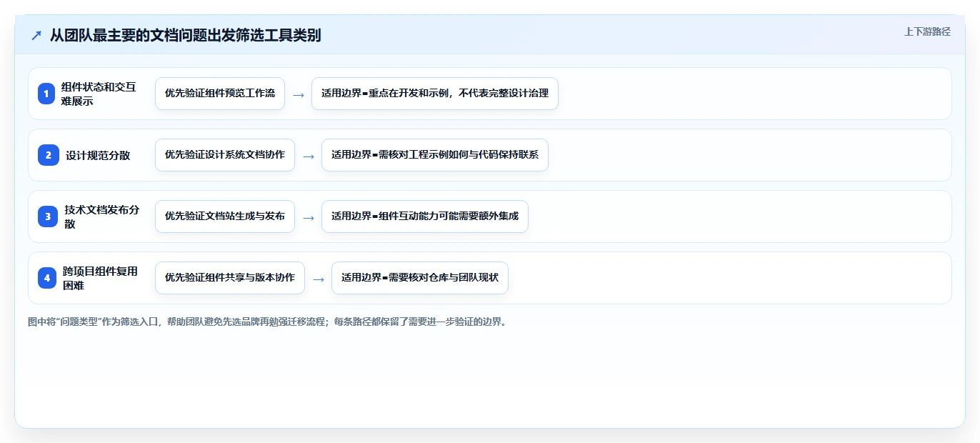This screenshot has width=980, height=443.
Task: Click the 技术文档发布分散 label
Action: (x=101, y=216)
